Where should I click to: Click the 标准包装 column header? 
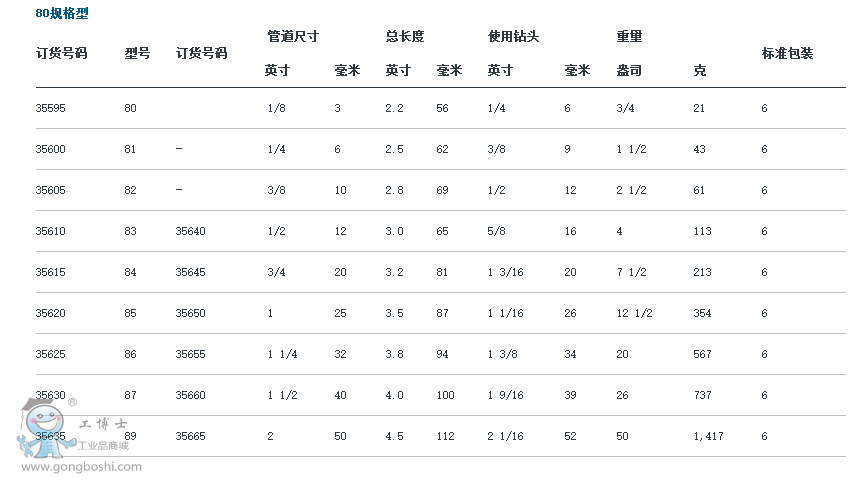[x=787, y=53]
